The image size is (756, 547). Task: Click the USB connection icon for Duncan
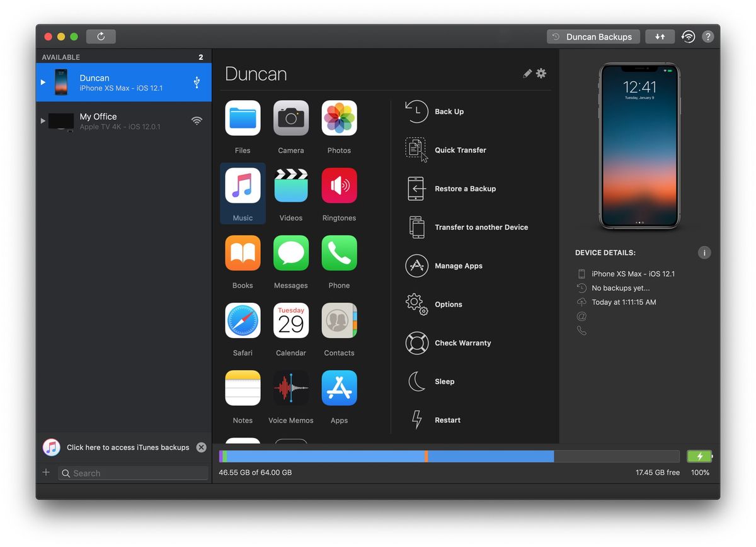[197, 82]
